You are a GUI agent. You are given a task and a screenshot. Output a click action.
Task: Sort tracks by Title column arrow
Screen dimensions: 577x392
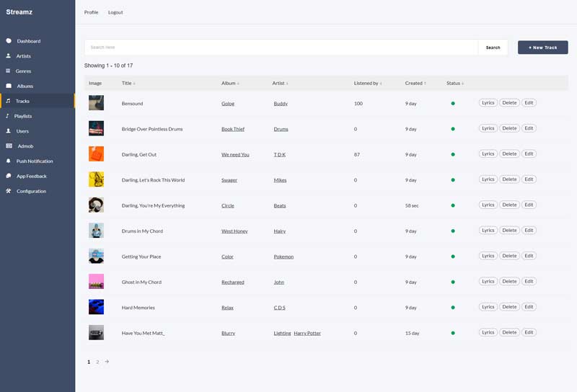point(134,84)
